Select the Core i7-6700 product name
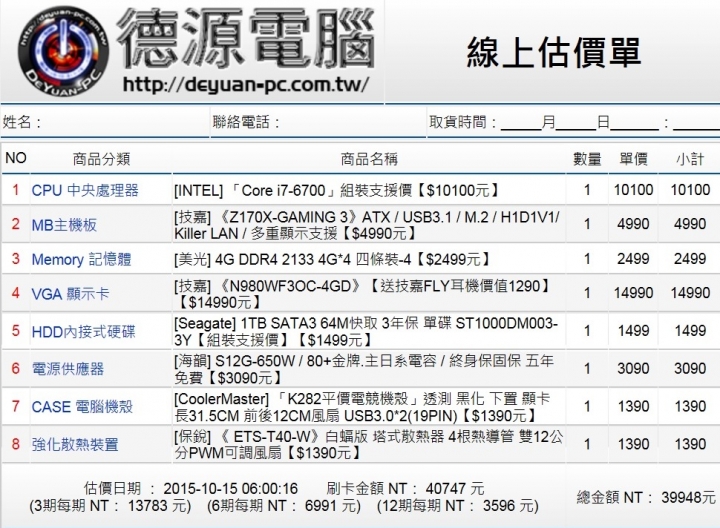720x528 pixels. (x=337, y=190)
